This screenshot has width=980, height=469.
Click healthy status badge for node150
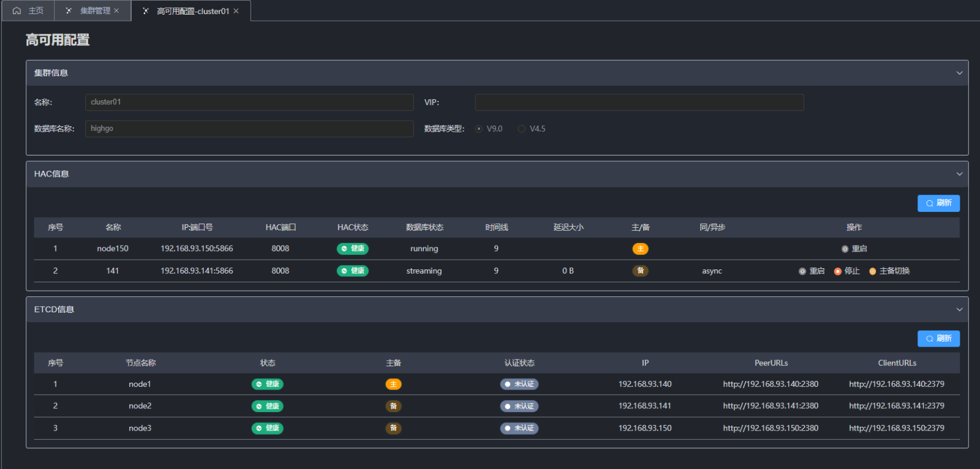coord(353,249)
